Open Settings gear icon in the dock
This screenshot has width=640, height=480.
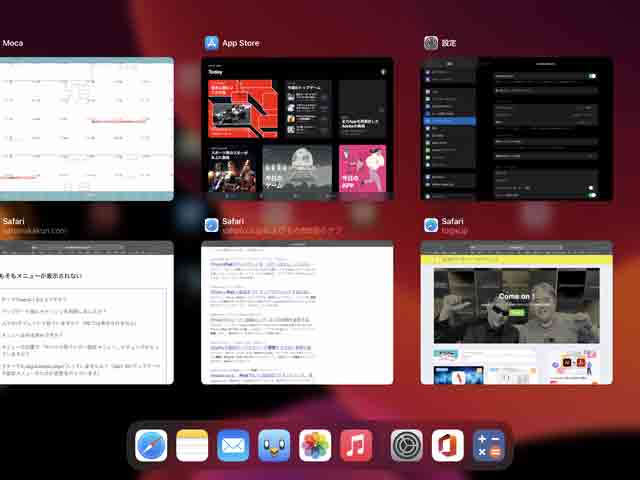click(407, 445)
